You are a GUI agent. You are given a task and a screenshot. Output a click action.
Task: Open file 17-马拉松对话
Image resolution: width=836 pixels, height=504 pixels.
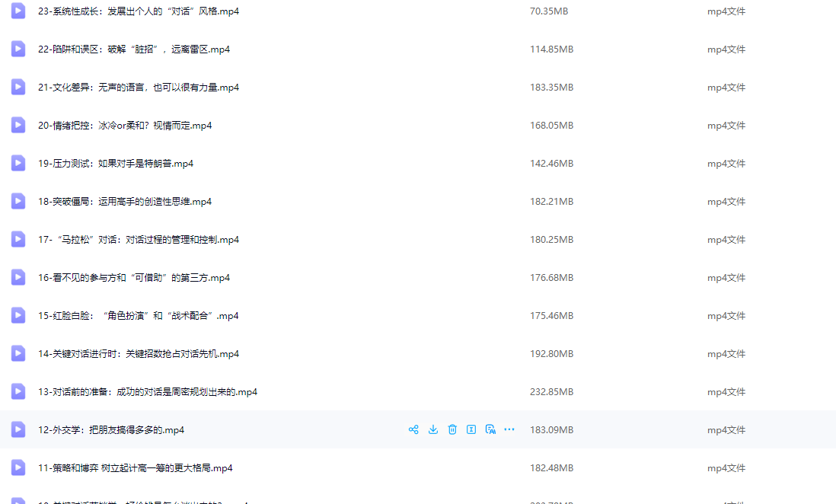tap(133, 239)
